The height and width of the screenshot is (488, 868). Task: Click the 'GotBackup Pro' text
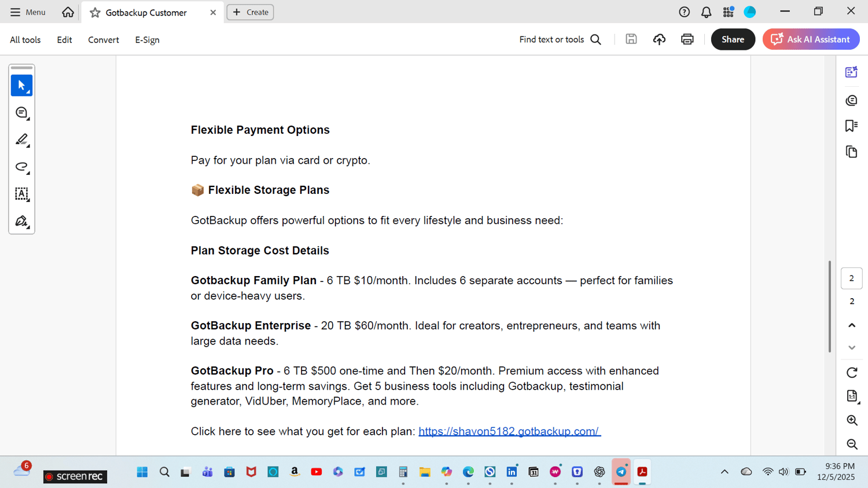coord(232,371)
